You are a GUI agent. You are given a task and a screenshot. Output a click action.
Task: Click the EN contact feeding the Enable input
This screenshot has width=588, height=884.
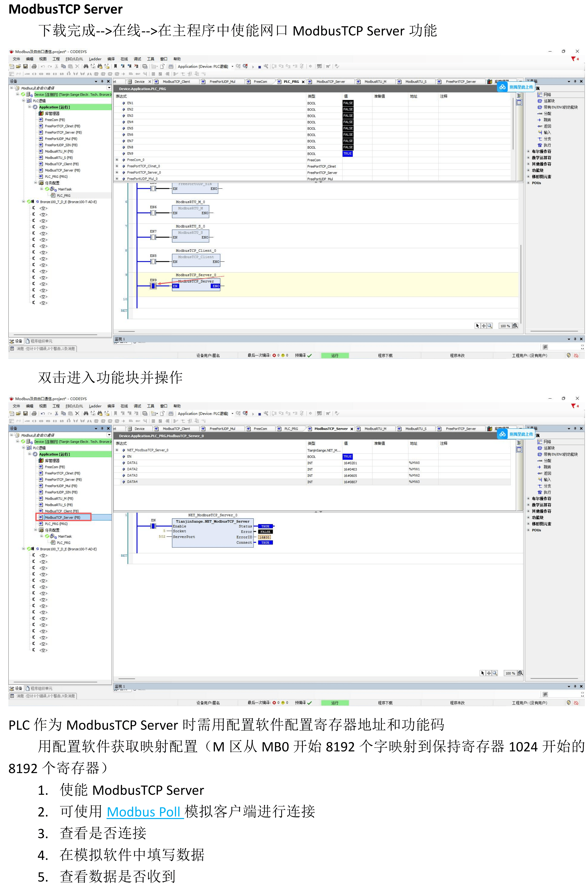[x=153, y=526]
